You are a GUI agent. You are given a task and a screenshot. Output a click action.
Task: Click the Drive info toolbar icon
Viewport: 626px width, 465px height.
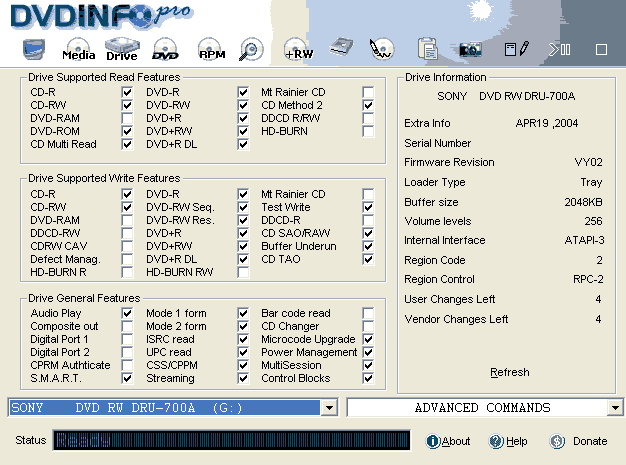(x=122, y=50)
